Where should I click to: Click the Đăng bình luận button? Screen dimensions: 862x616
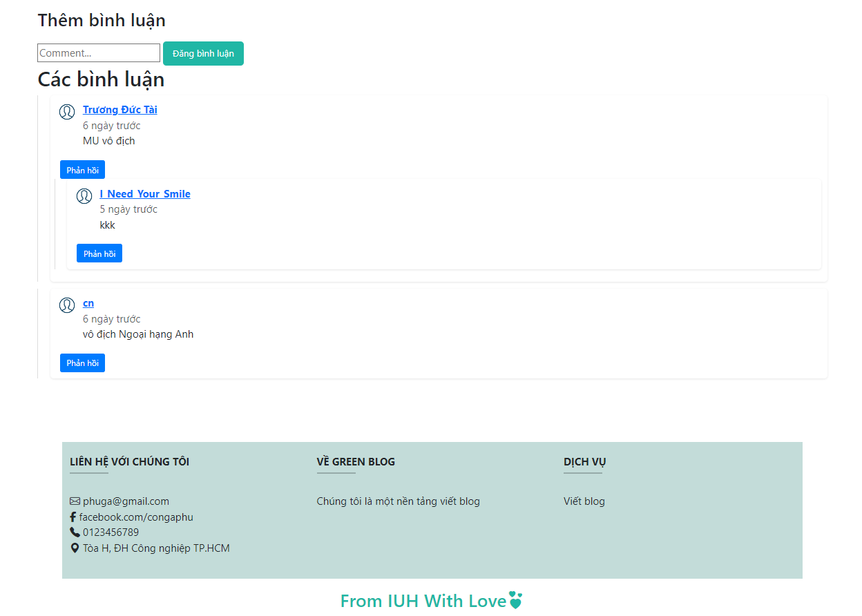click(x=203, y=53)
